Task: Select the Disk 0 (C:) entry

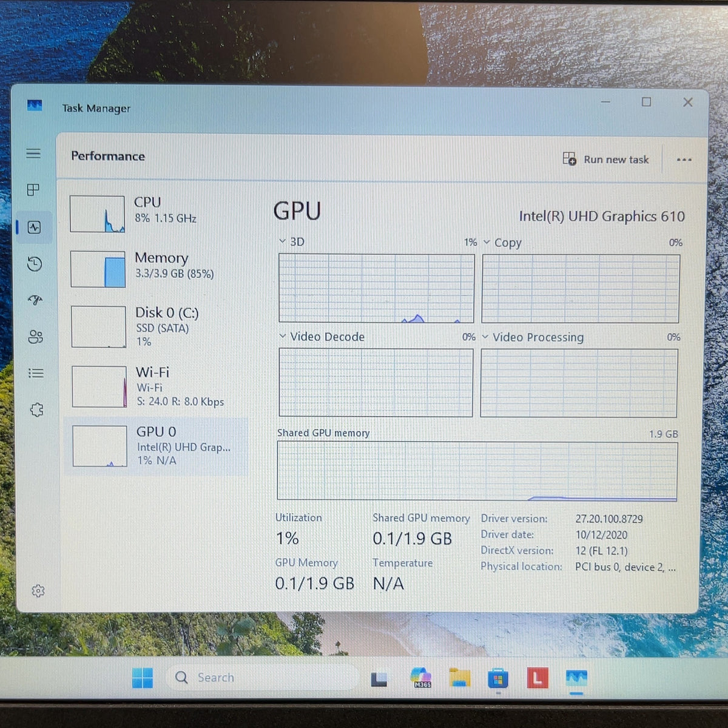Action: (157, 326)
